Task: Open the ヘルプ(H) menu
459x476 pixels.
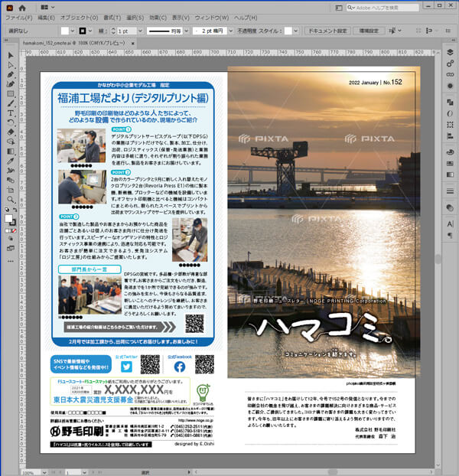Action: (x=246, y=18)
